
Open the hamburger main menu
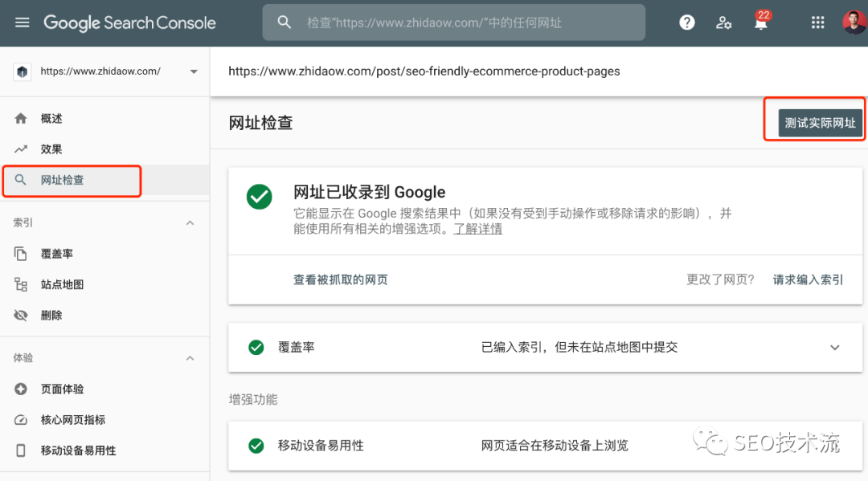tap(22, 22)
